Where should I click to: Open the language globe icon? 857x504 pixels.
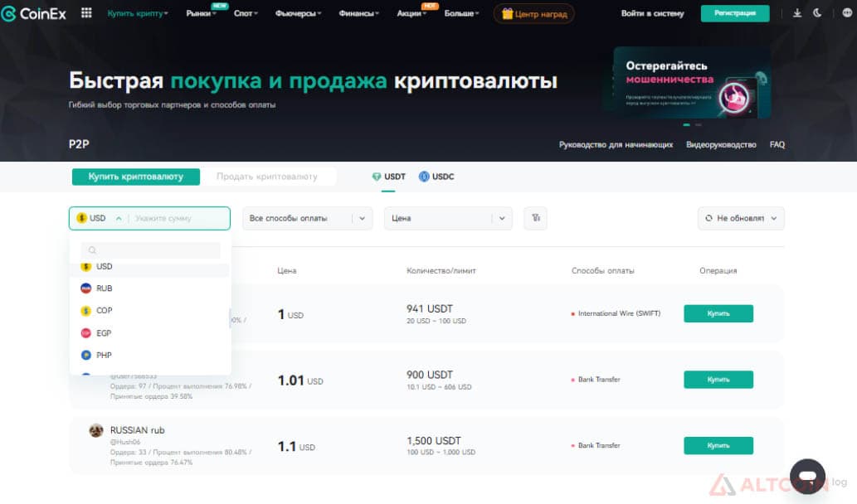coord(846,13)
